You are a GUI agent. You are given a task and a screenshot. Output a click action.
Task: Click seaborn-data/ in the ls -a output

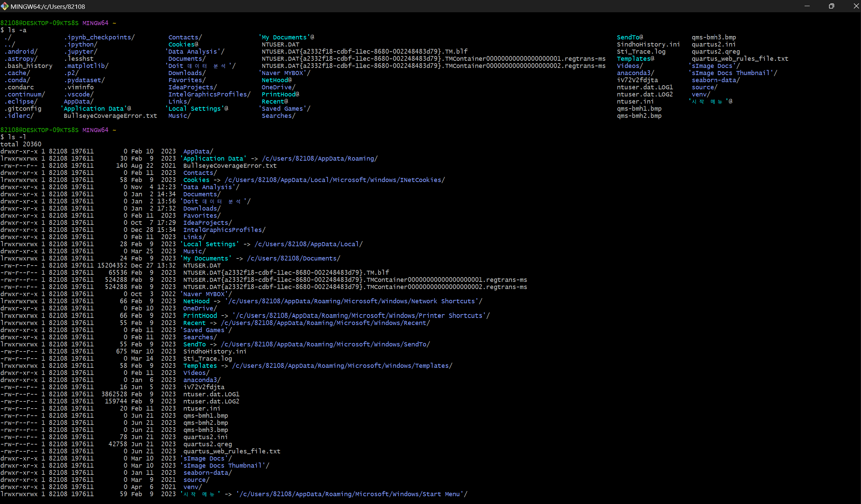716,80
